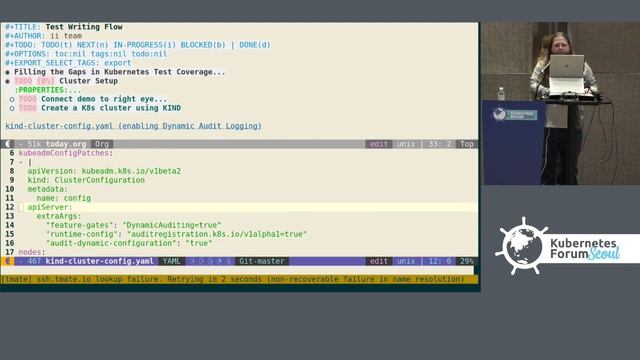Click the #+OPTIONS: toc:nil line
This screenshot has width=640, height=360.
pyautogui.click(x=86, y=54)
